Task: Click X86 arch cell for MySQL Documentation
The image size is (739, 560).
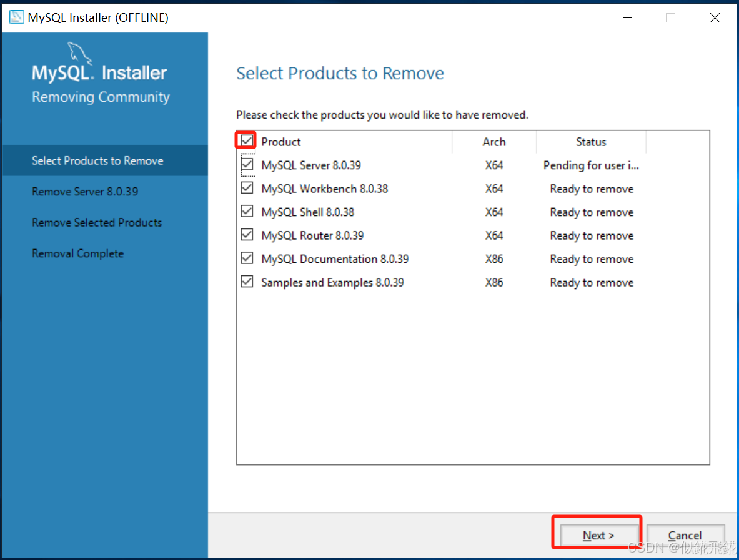Action: pos(494,259)
